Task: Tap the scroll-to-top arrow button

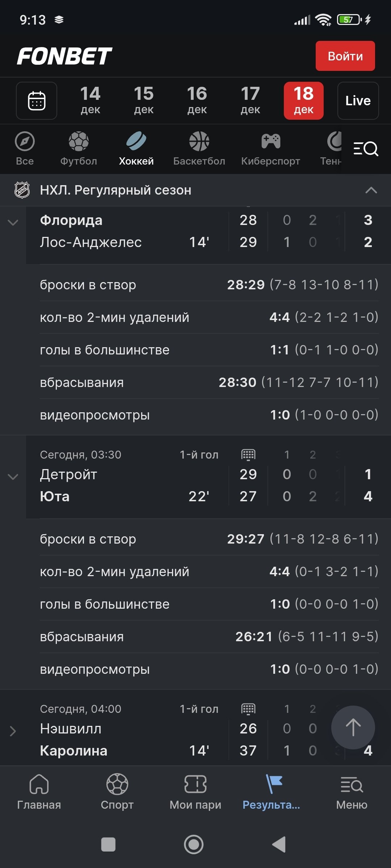Action: 353,727
